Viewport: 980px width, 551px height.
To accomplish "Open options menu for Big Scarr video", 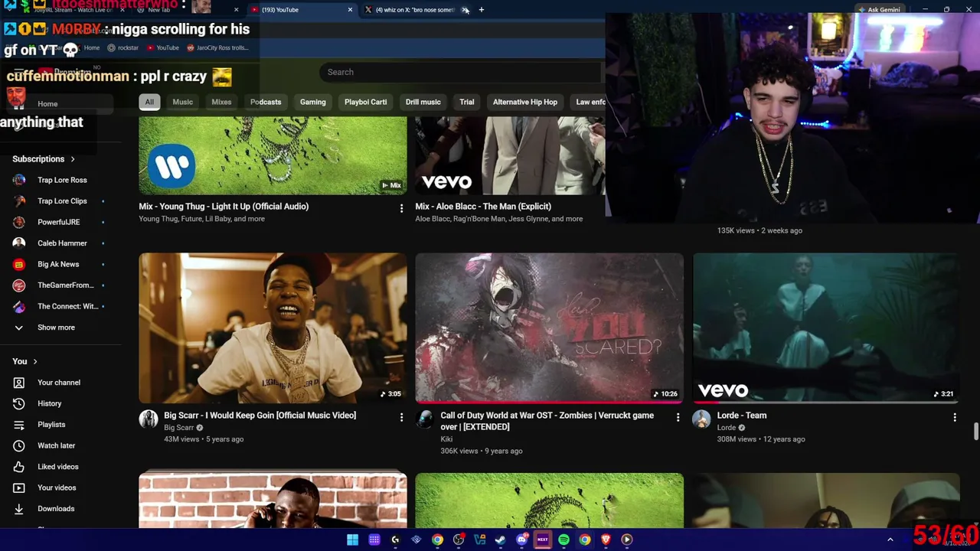I will click(401, 417).
